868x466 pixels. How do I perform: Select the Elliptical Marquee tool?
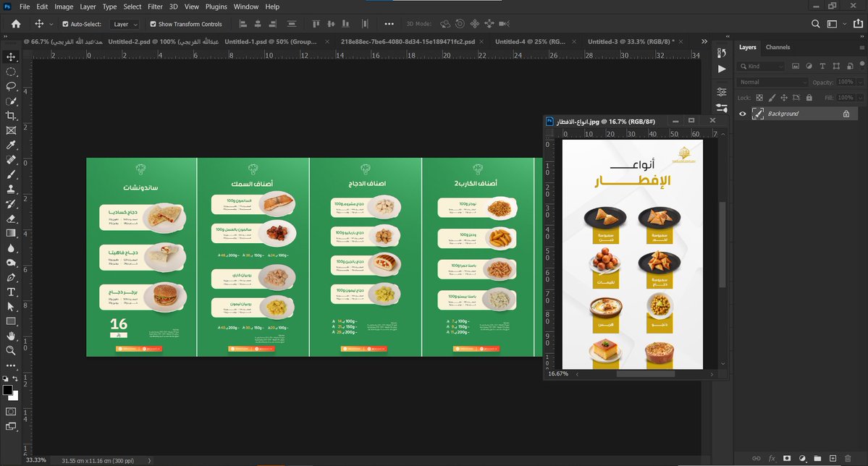point(11,72)
